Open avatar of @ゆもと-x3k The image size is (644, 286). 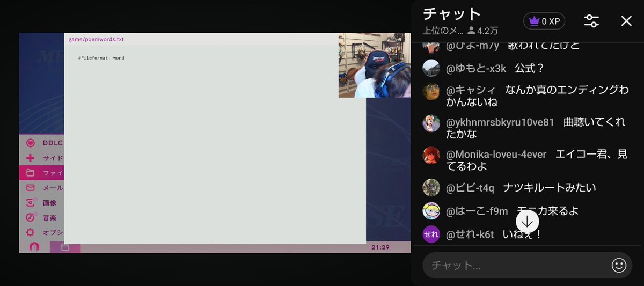click(431, 68)
